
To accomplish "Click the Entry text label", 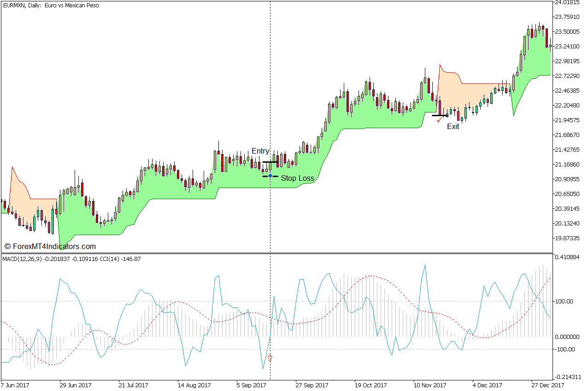I will tap(260, 151).
